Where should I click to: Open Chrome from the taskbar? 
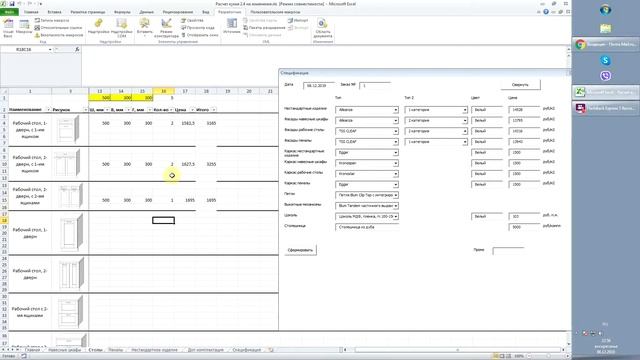[x=606, y=44]
